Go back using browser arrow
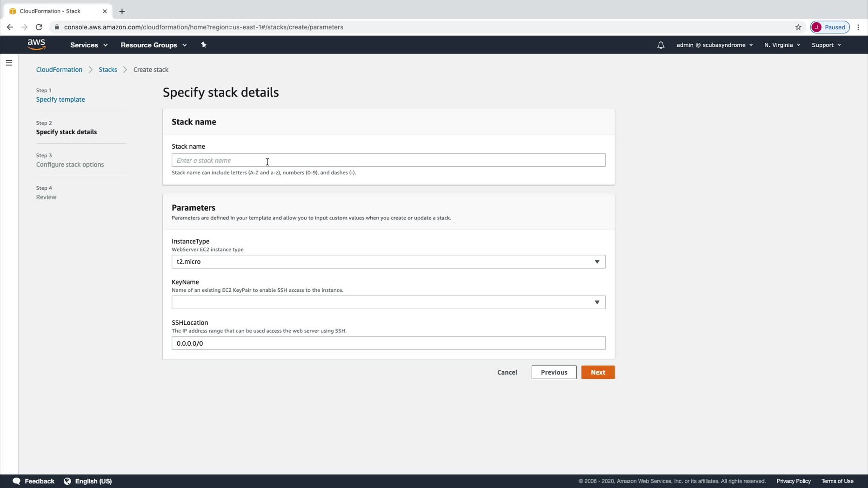The image size is (868, 488). [10, 27]
